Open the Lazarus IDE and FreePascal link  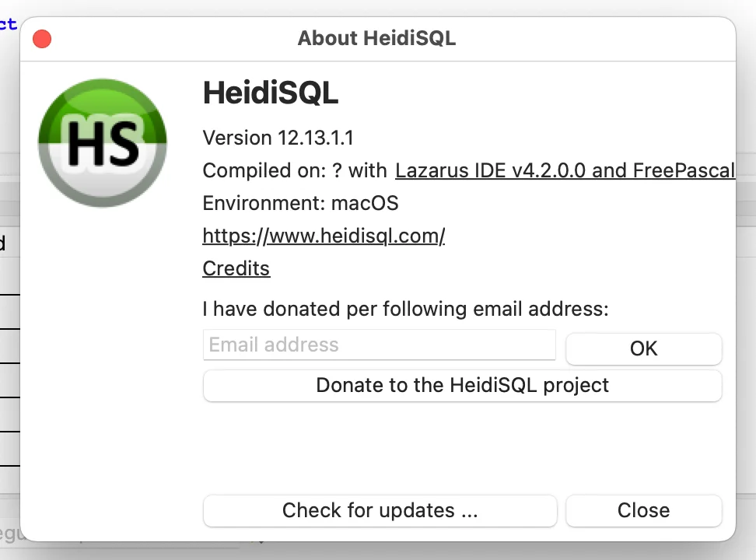[565, 171]
